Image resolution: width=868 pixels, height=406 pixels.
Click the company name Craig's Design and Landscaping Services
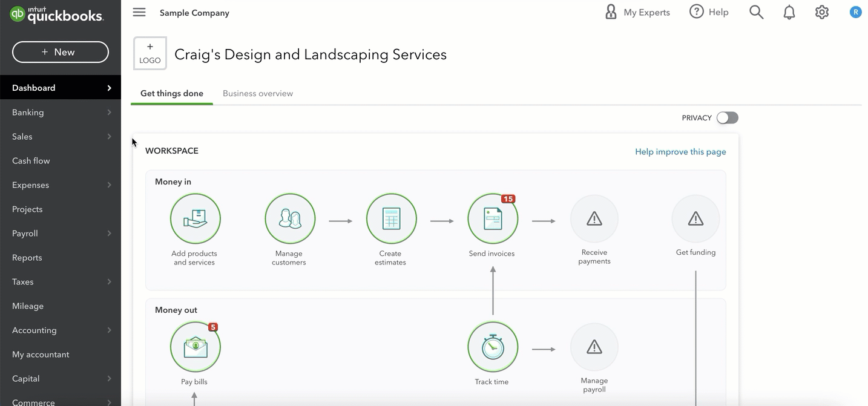tap(311, 54)
